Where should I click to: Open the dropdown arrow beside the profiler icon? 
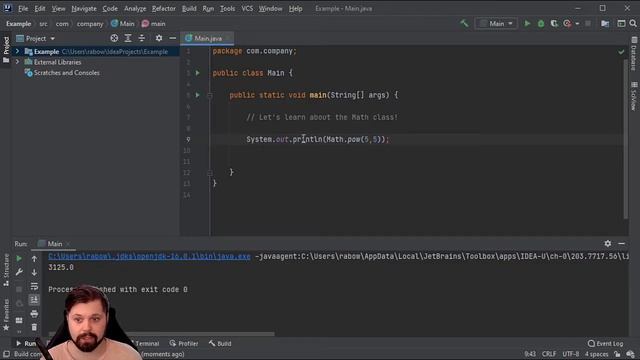coord(577,24)
